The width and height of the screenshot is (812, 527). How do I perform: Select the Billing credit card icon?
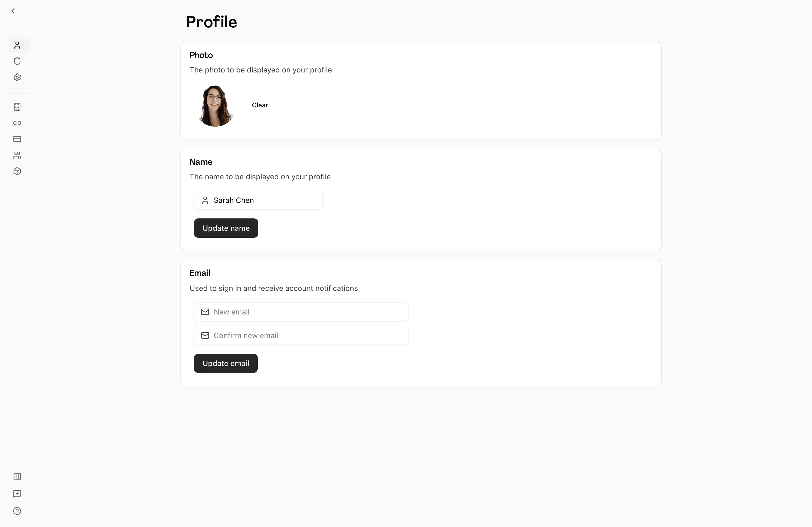pyautogui.click(x=17, y=139)
